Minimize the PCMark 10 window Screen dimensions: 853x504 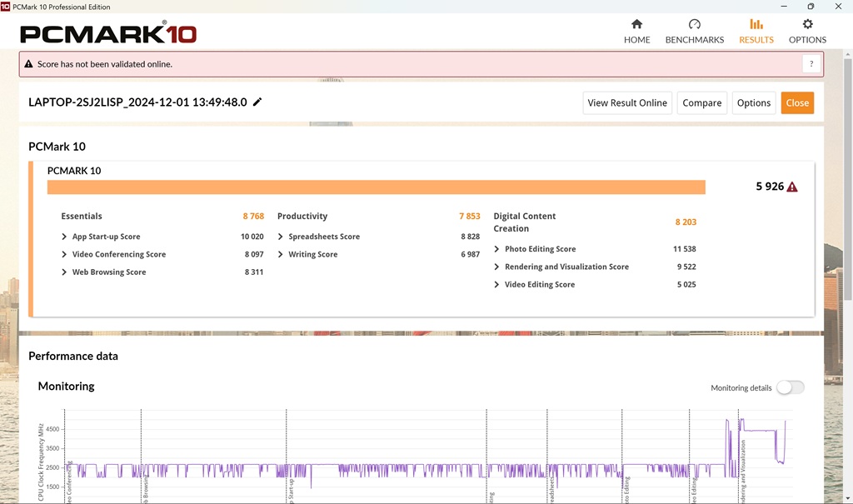click(784, 7)
